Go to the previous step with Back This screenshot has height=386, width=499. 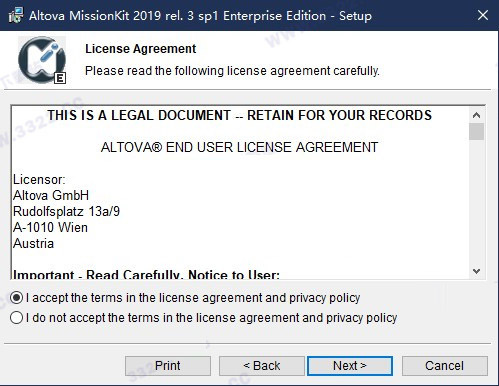(x=262, y=366)
